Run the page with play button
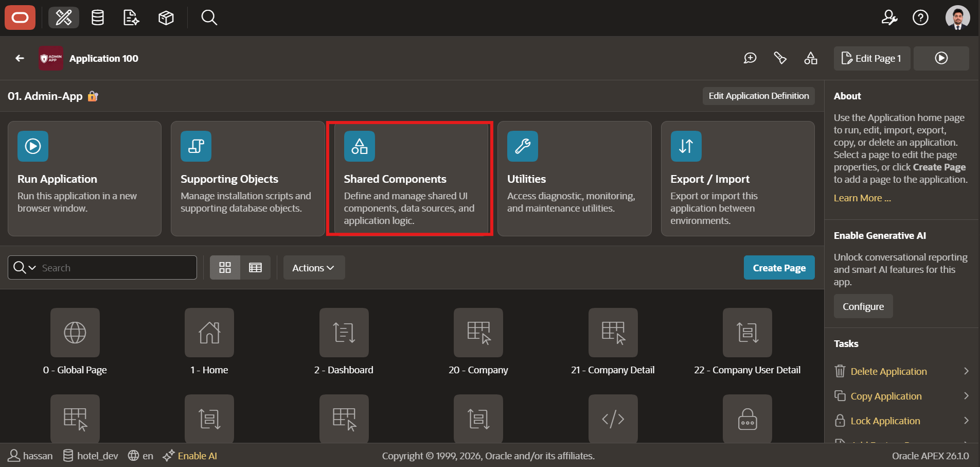 [941, 58]
